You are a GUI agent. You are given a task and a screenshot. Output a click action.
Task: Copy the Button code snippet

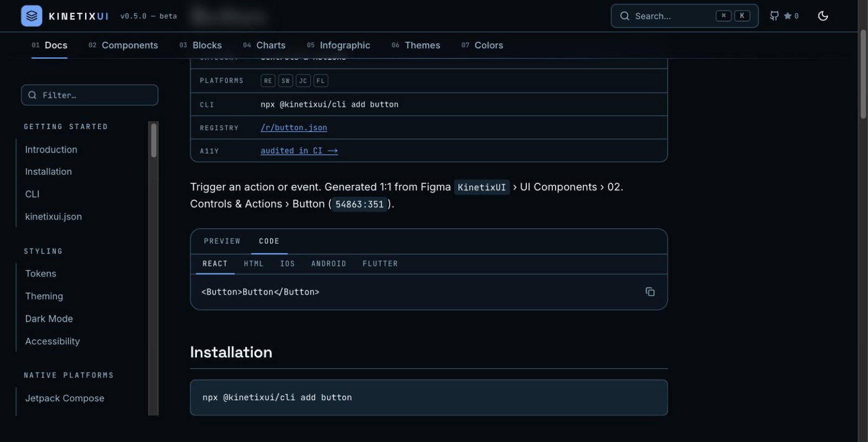(x=650, y=292)
